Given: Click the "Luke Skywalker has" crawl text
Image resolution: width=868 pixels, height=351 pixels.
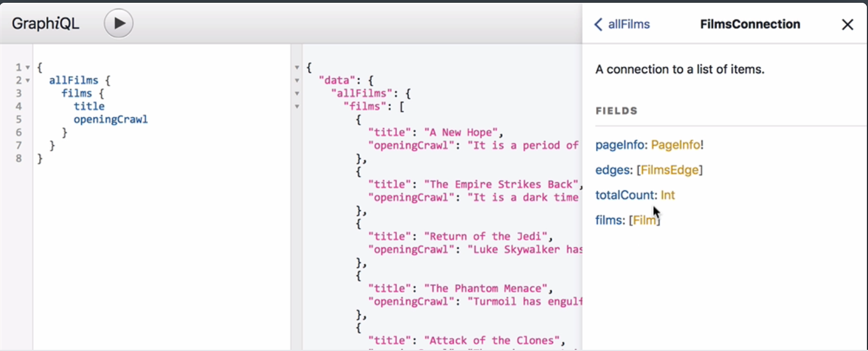Looking at the screenshot, I should point(524,249).
